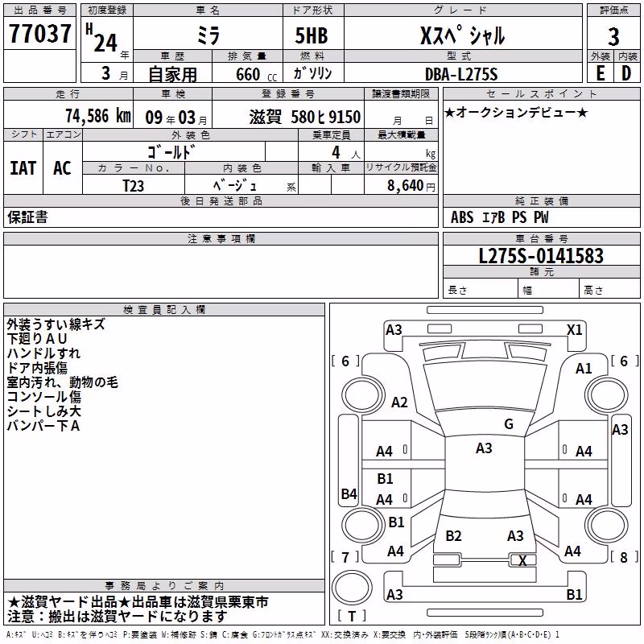644x644 pixels.
Task: Click the 幅 dimension field
Action: (548, 290)
